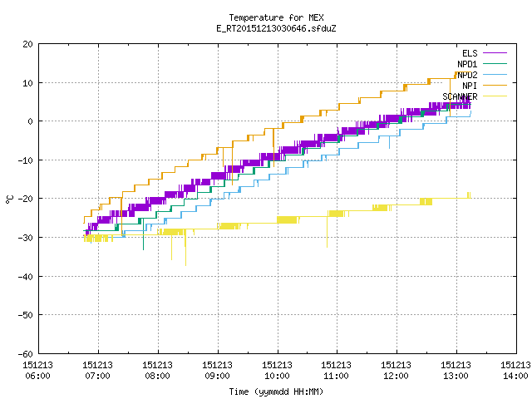Click the orange NPI legend line sample
532x399 pixels.
click(x=495, y=86)
